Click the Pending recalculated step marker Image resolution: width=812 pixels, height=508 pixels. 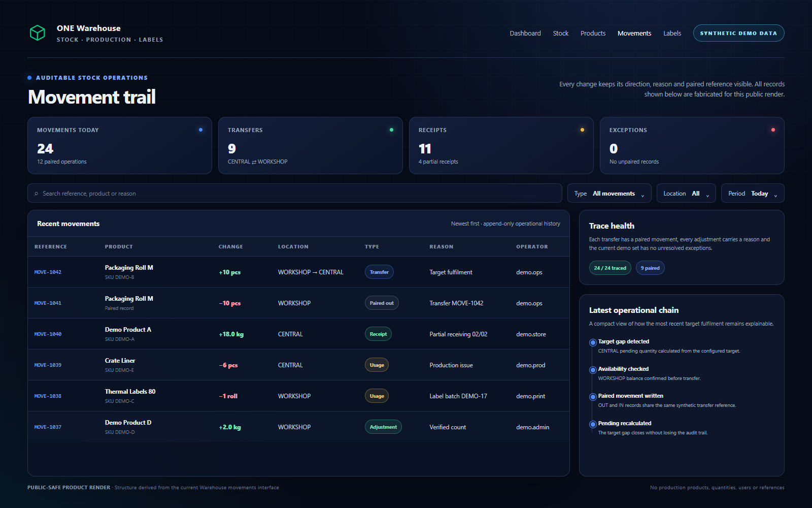(593, 424)
